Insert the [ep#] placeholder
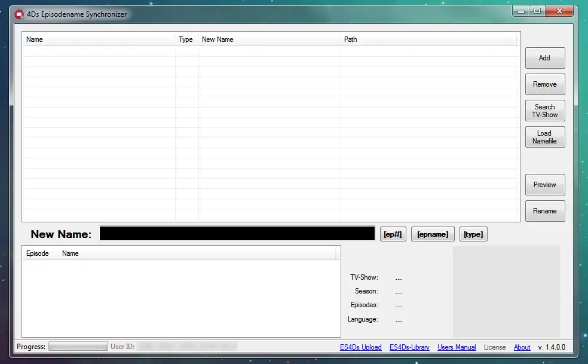 (393, 234)
